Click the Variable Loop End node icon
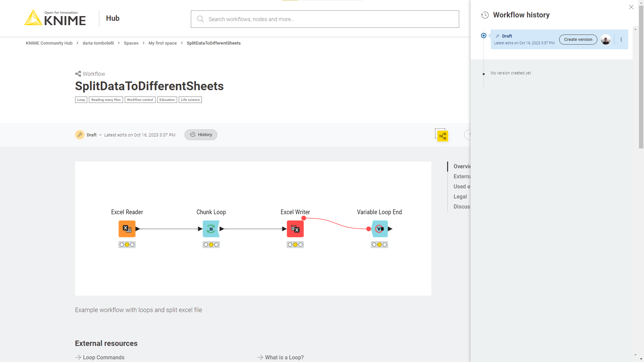Screen dimensions: 644x362 pyautogui.click(x=379, y=229)
